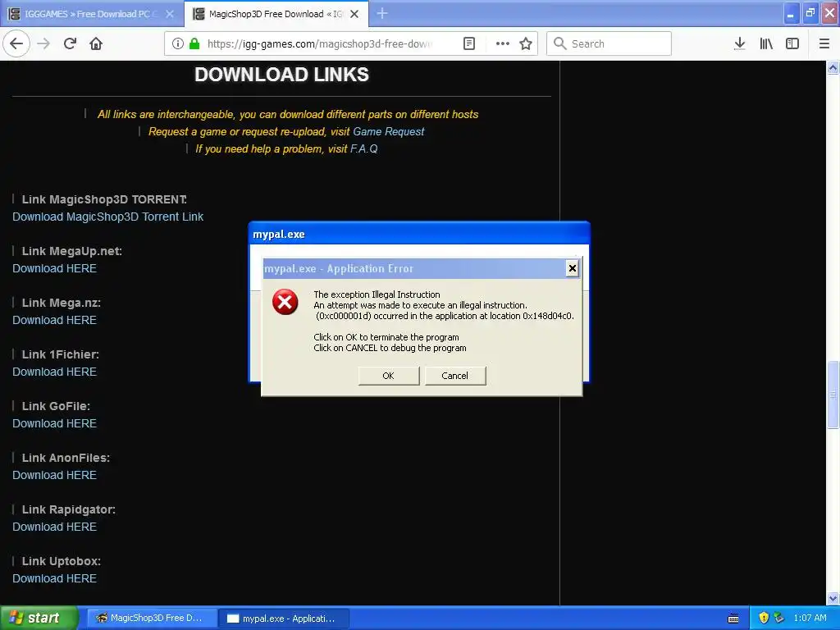Click the network tray icon

(x=779, y=618)
